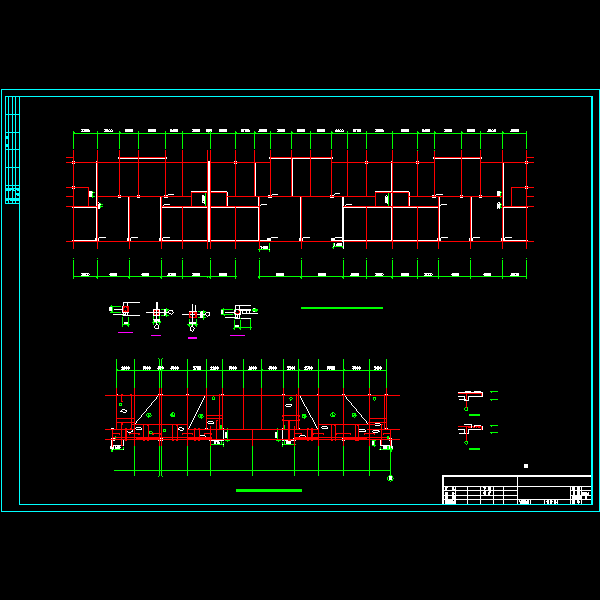Image resolution: width=600 pixels, height=600 pixels.
Task: Click the first small node detail on the left
Action: pyautogui.click(x=125, y=313)
